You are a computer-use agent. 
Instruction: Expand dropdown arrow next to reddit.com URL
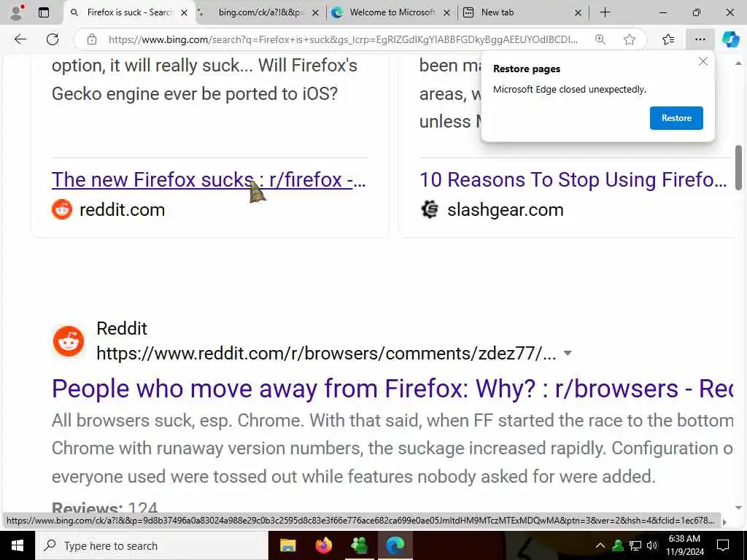[567, 354]
